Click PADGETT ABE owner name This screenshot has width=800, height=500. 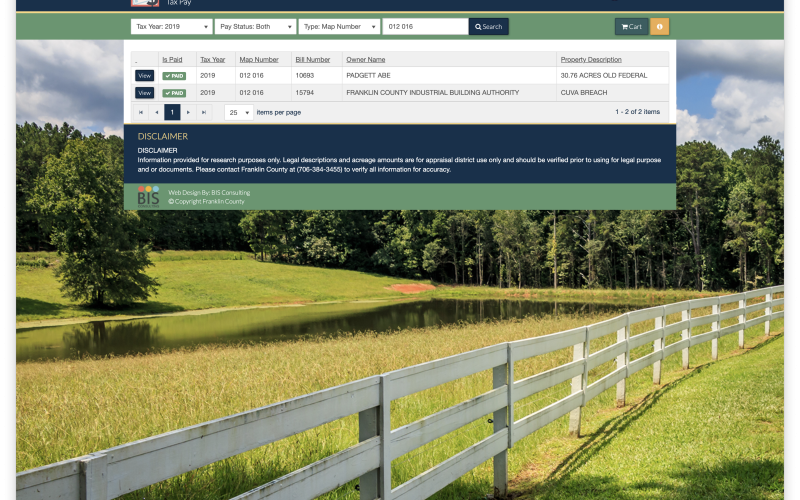click(x=368, y=76)
